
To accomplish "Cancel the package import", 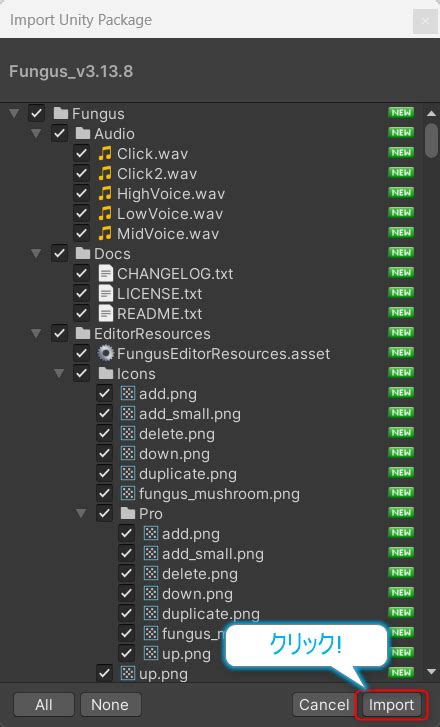I will pyautogui.click(x=324, y=705).
